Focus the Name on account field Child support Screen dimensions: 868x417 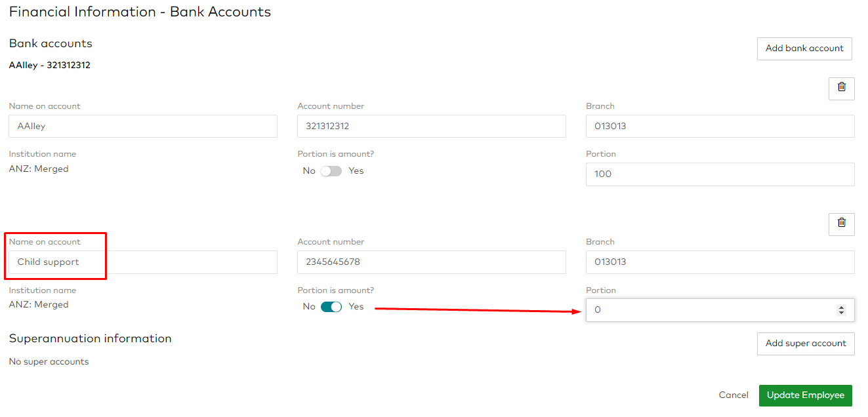(143, 262)
